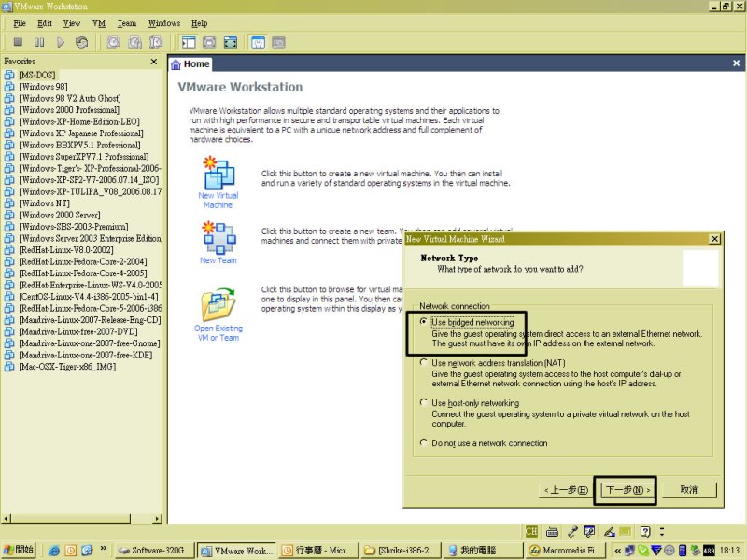This screenshot has height=560, width=747.
Task: Click the wizard's previous step button
Action: click(566, 490)
